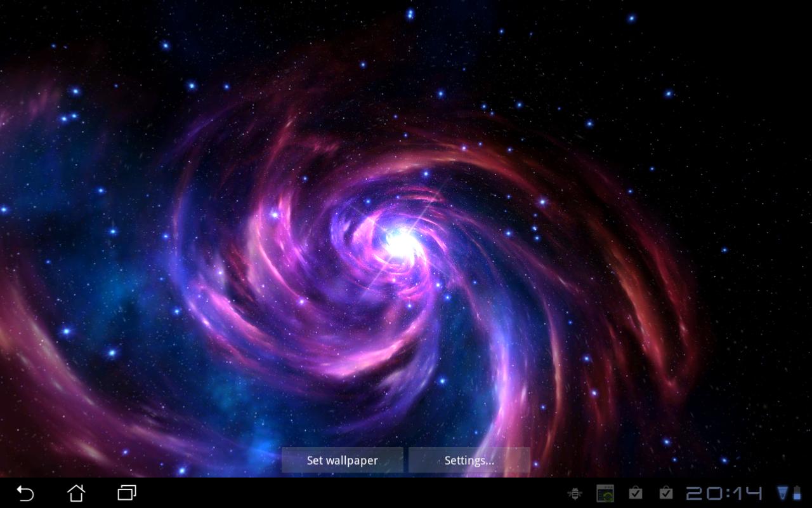812x508 pixels.
Task: Open the wallpaper Settings... button
Action: [x=469, y=460]
